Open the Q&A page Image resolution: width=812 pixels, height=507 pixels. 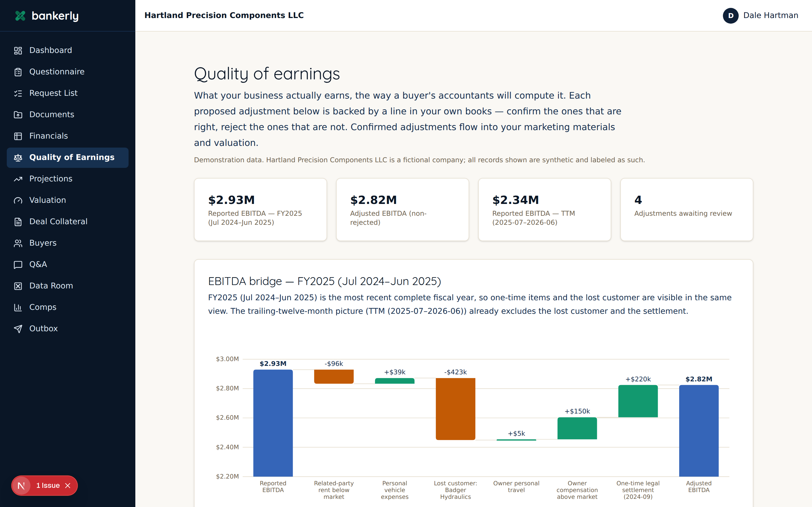coord(67,264)
